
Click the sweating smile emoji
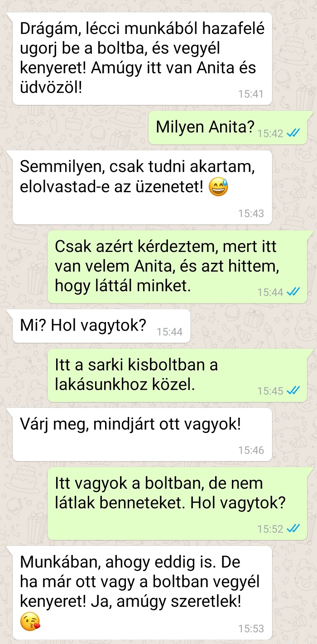point(219,187)
